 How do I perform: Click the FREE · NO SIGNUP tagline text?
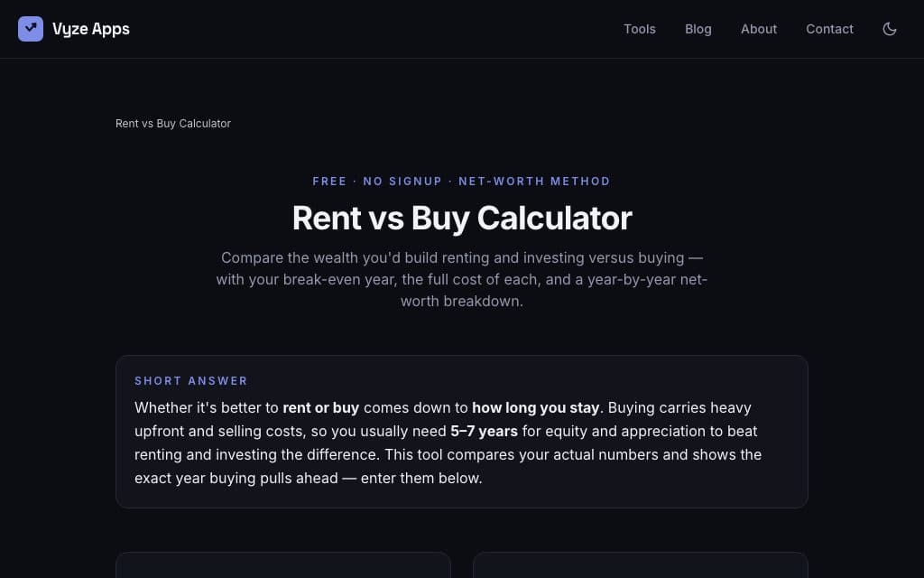tap(377, 181)
